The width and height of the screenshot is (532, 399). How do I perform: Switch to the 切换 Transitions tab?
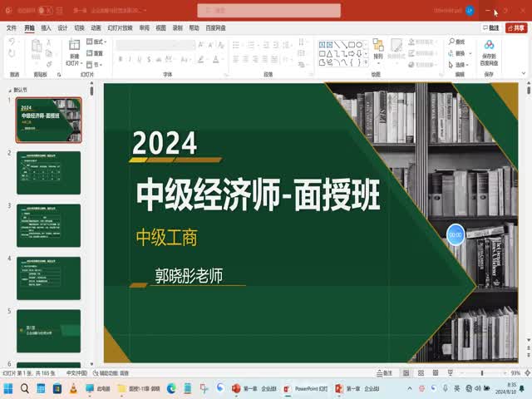coord(79,27)
